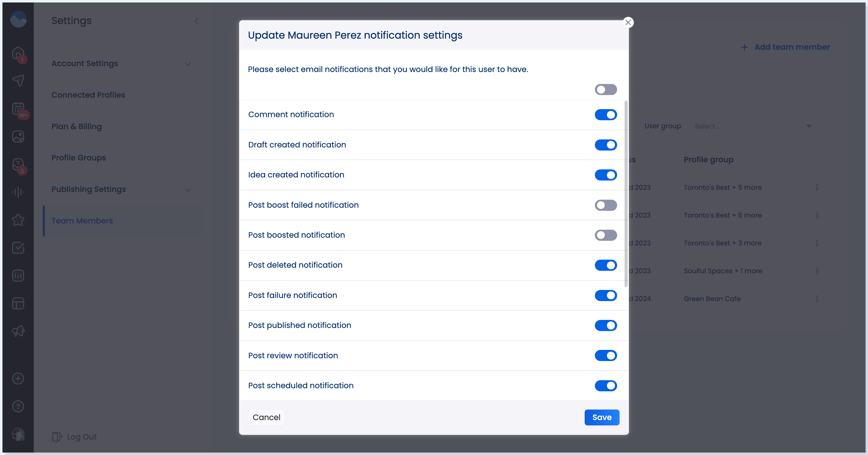Save the notification settings
This screenshot has height=455, width=868.
pyautogui.click(x=602, y=417)
